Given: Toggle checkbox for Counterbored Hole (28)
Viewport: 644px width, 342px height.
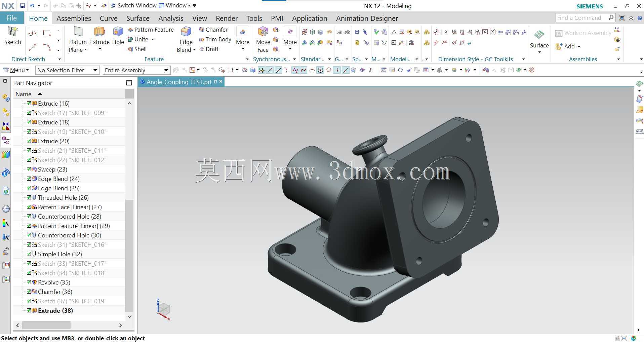Looking at the screenshot, I should pyautogui.click(x=29, y=216).
